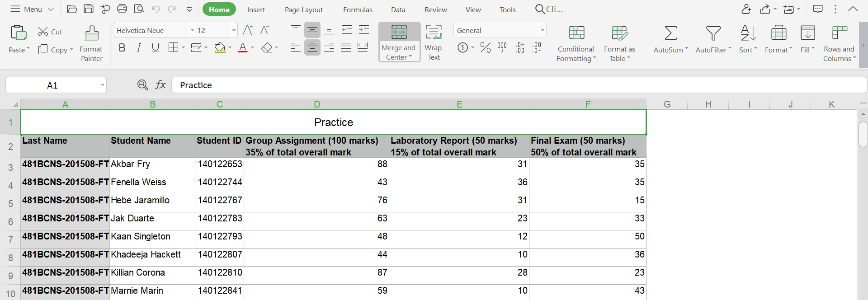Click the green Home tab button
The image size is (868, 300).
tap(219, 9)
